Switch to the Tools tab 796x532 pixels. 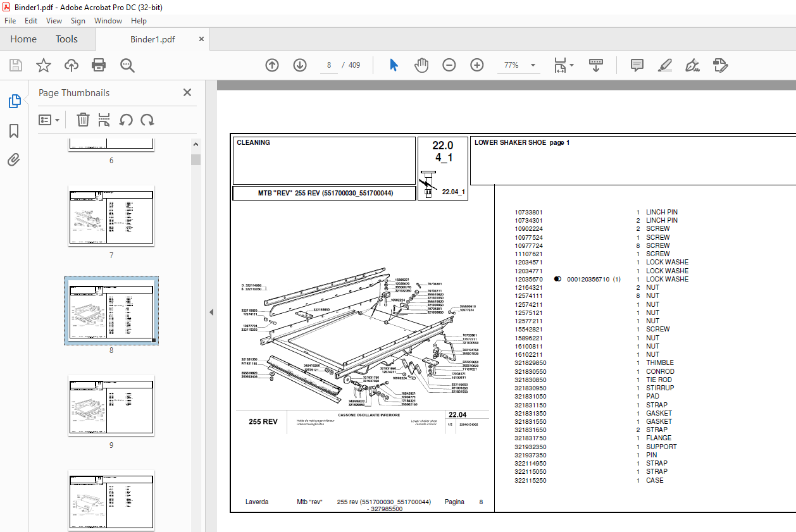click(x=66, y=39)
